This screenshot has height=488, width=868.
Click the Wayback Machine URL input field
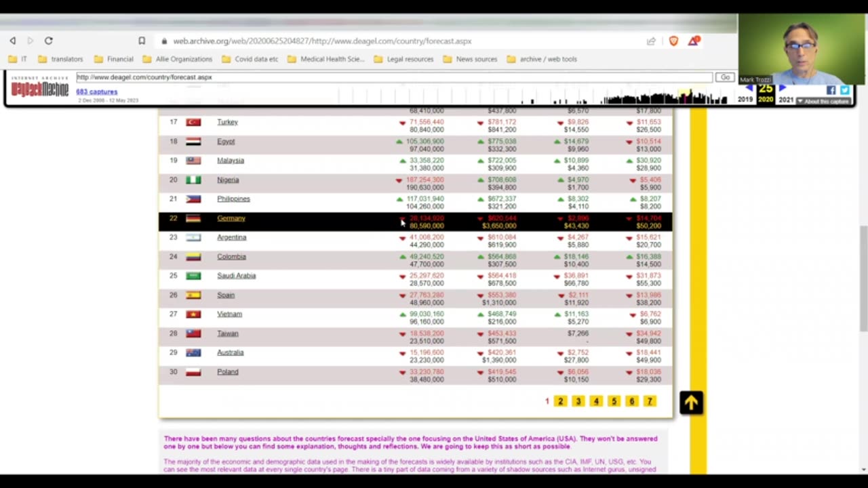click(x=393, y=77)
